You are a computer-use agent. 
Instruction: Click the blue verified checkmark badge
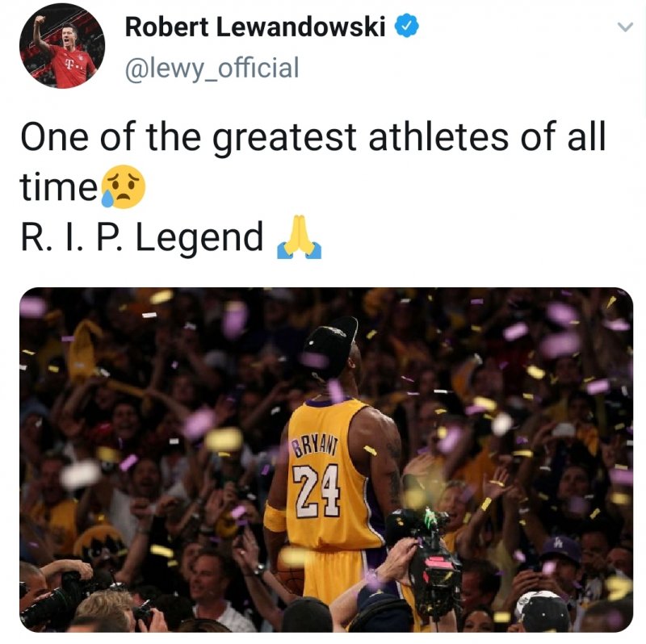(407, 26)
